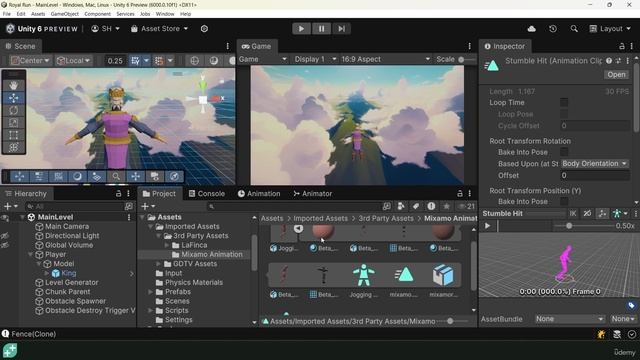
Task: Toggle hidden packages count in Project
Action: [x=467, y=206]
